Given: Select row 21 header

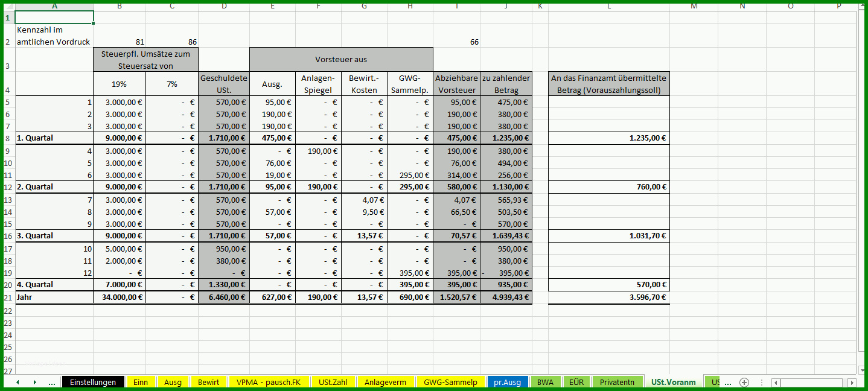Looking at the screenshot, I should [x=8, y=297].
